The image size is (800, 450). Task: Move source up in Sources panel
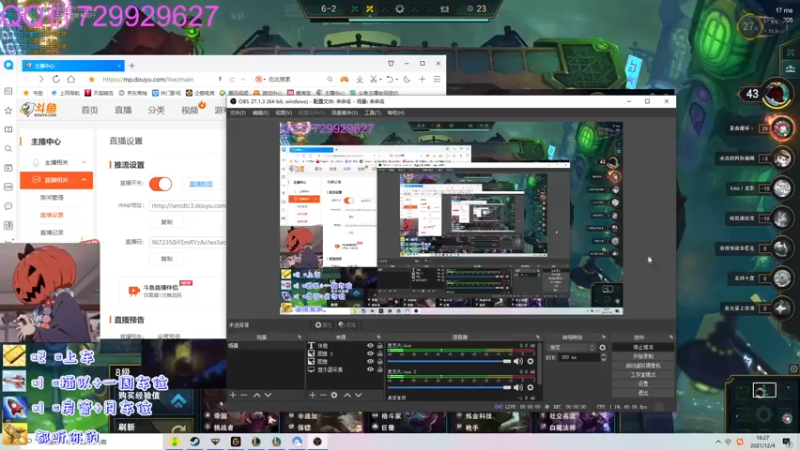click(347, 395)
